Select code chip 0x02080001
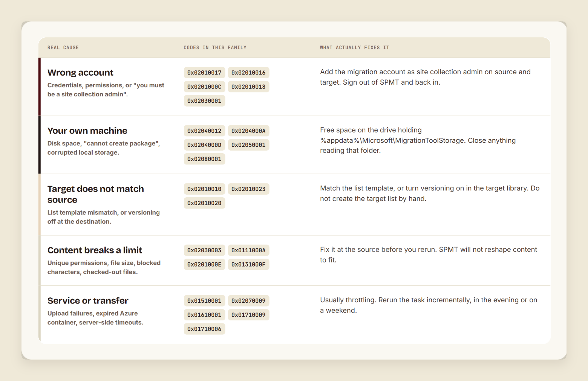 point(204,159)
